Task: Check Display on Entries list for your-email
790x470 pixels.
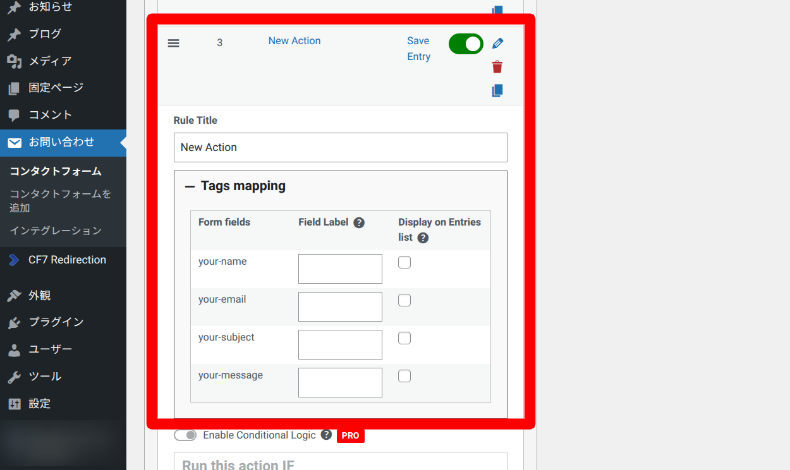Action: [x=404, y=300]
